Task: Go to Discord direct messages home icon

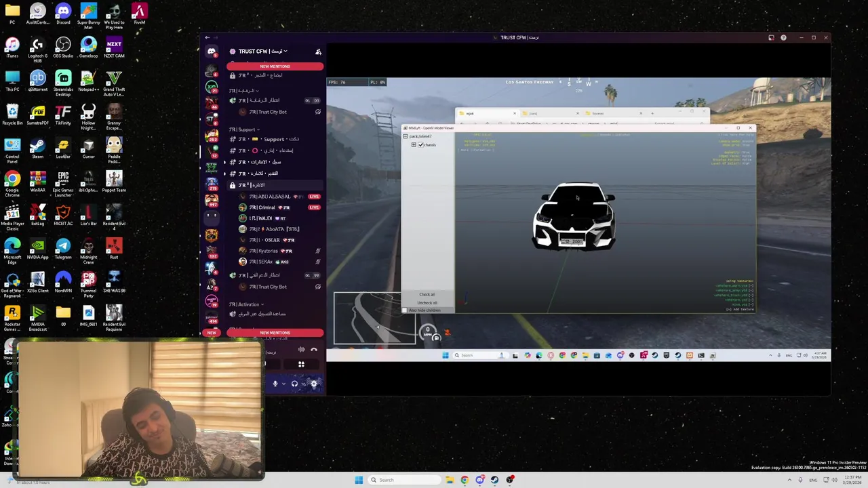Action: pos(212,52)
